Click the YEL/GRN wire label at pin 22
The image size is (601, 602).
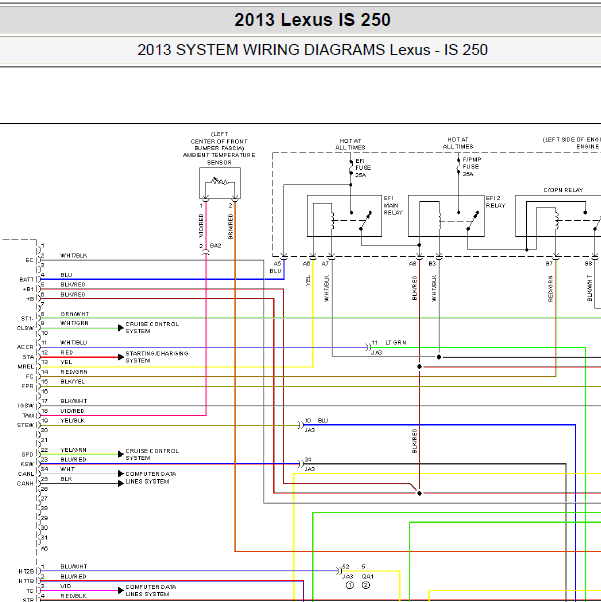[x=73, y=450]
